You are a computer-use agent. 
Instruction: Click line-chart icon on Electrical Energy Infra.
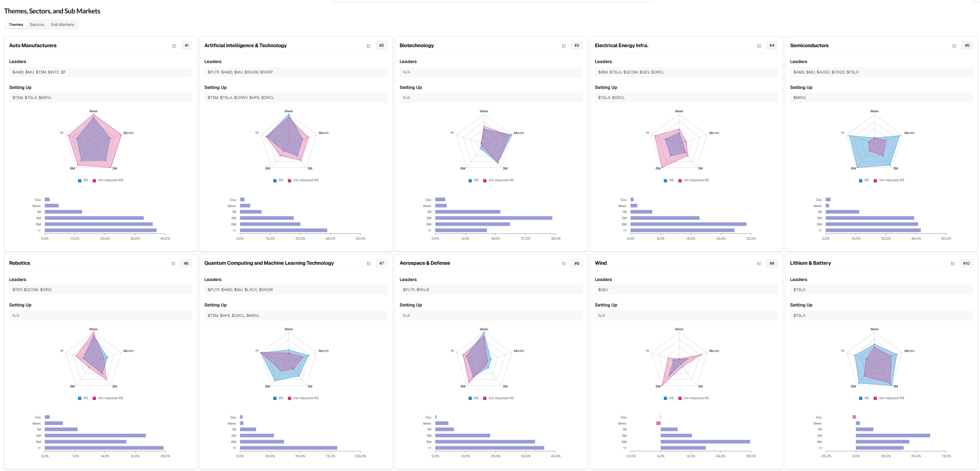[759, 46]
